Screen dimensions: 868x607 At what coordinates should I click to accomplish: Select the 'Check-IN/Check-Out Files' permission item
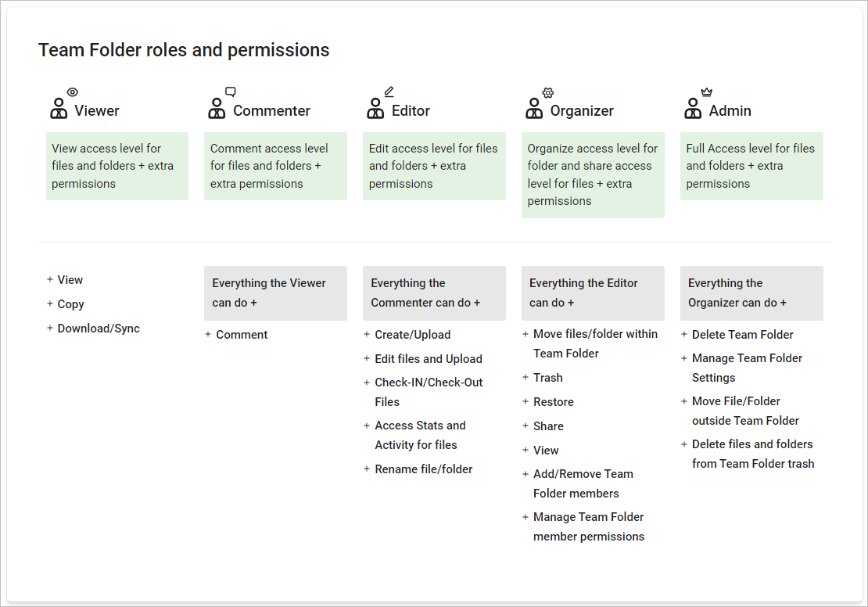click(x=429, y=392)
